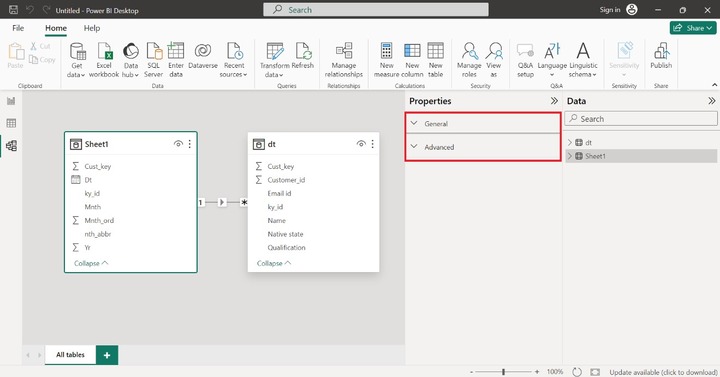
Task: Open Manage roles dialog
Action: pyautogui.click(x=469, y=60)
